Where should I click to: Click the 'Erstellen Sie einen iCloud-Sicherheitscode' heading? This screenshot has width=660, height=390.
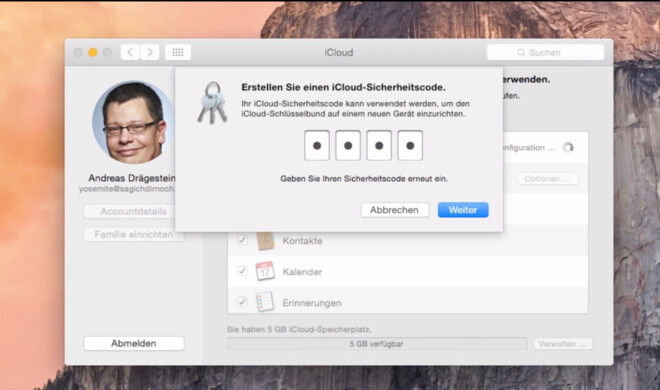(x=343, y=87)
